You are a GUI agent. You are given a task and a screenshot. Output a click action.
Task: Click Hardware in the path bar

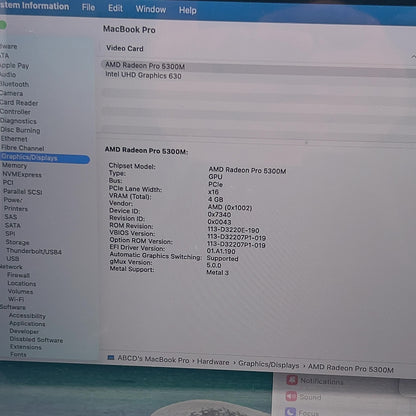pyautogui.click(x=213, y=362)
